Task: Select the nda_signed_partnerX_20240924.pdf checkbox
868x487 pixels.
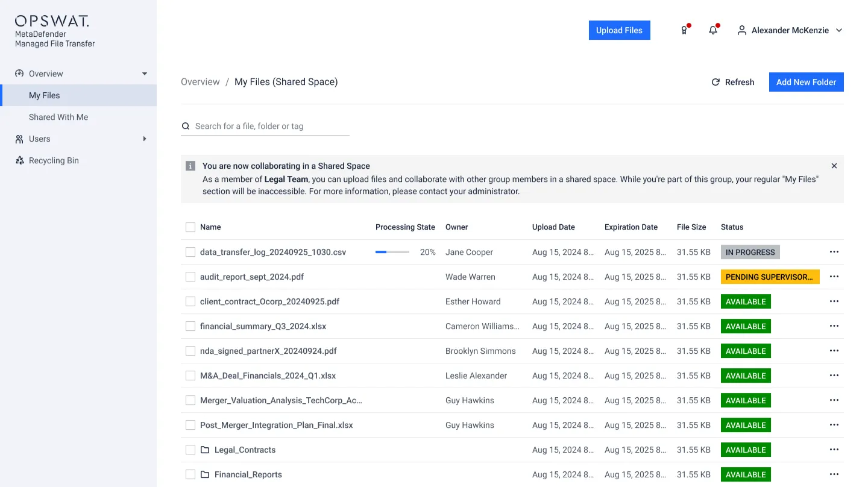Action: click(190, 351)
